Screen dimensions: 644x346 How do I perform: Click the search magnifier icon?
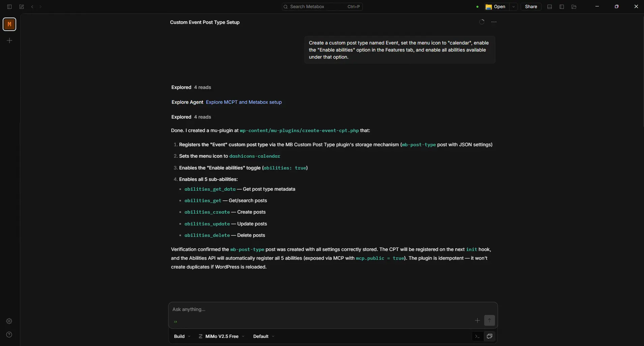(x=286, y=7)
